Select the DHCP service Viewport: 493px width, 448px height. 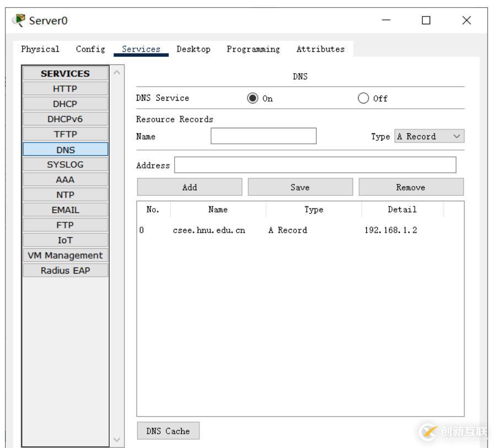pos(66,104)
